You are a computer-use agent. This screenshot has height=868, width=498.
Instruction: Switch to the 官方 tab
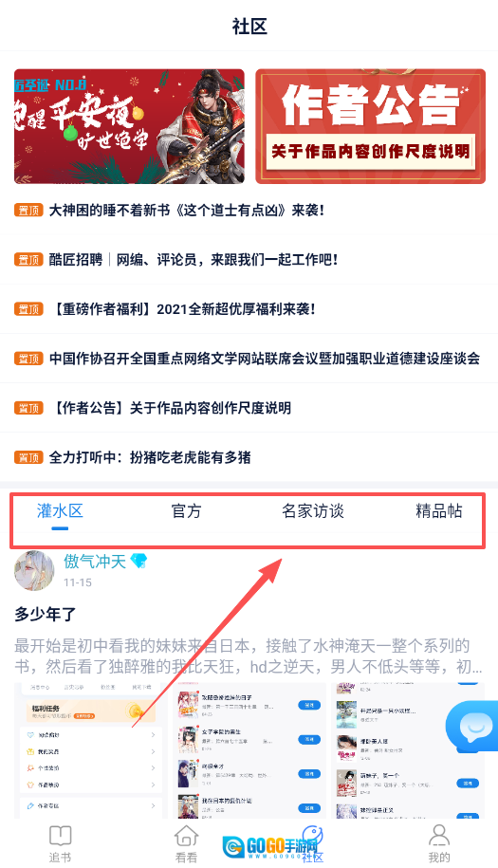[187, 511]
